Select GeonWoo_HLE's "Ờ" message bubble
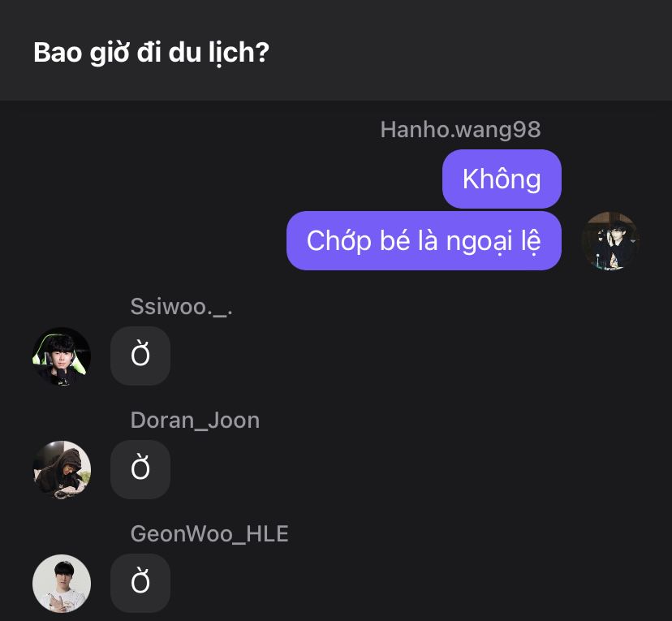Screen dimensions: 672x621 point(140,583)
